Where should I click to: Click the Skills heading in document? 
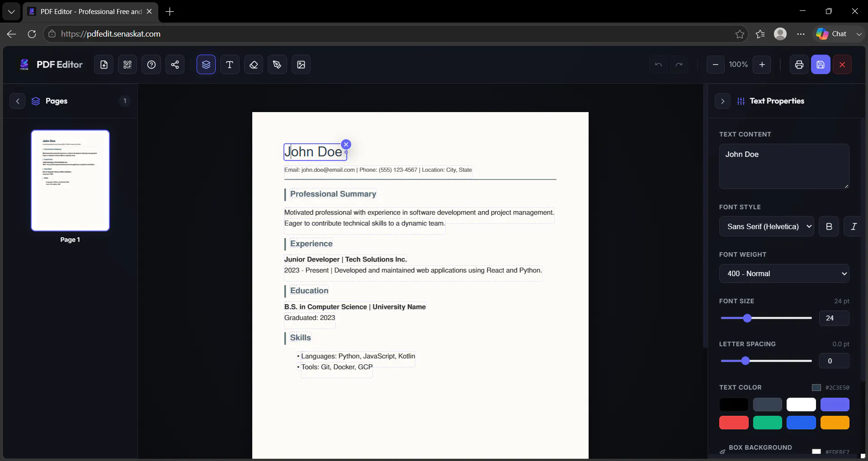point(300,338)
